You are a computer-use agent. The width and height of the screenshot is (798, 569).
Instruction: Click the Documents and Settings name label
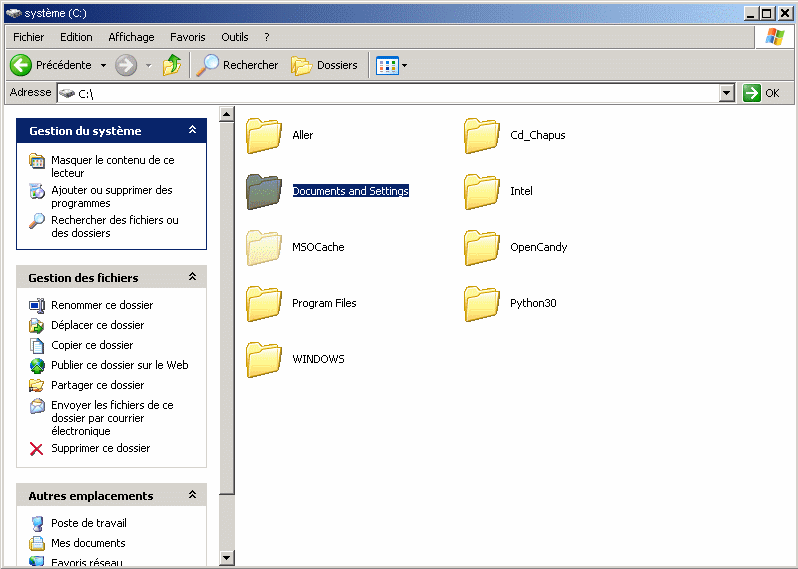click(351, 191)
